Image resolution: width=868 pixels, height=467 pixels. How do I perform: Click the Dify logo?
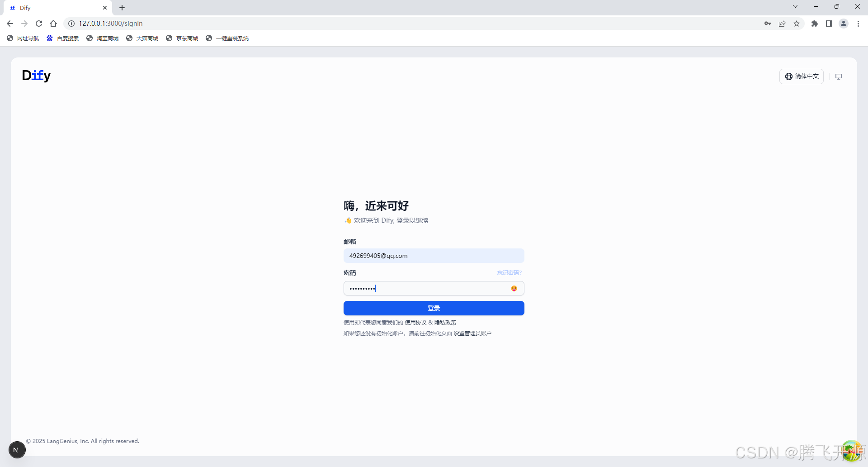pos(36,76)
